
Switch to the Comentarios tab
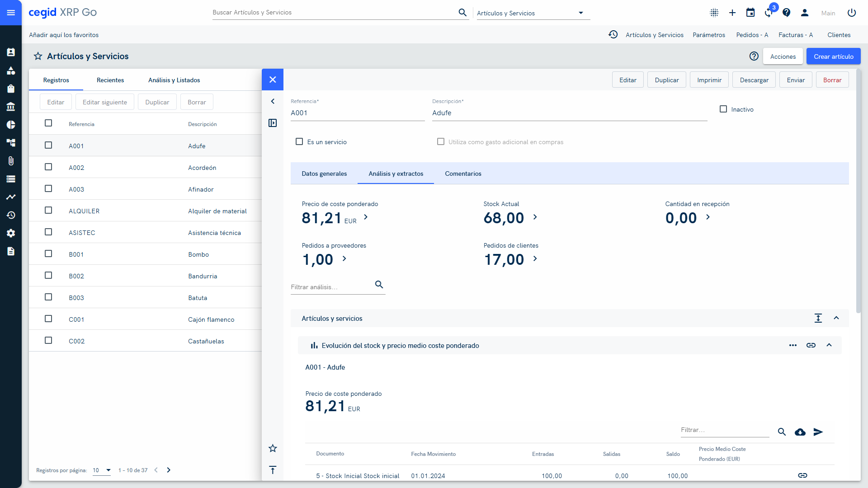pos(463,174)
